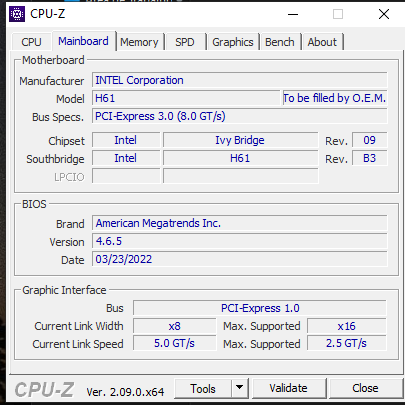Screen dimensions: 405x405
Task: Minimize the CPU-Z window
Action: click(x=293, y=14)
